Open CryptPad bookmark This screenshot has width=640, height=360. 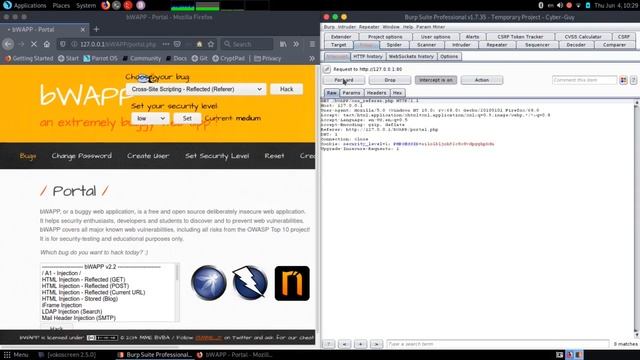click(229, 58)
